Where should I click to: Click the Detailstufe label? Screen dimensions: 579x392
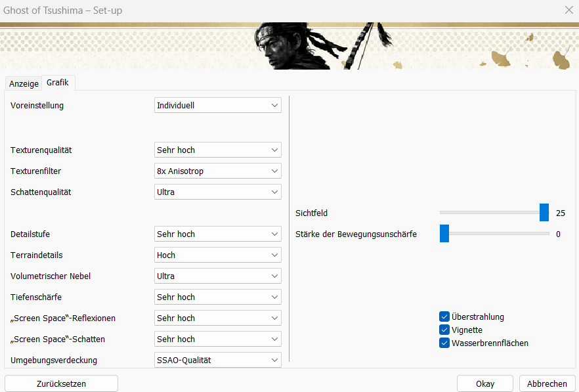tap(30, 234)
